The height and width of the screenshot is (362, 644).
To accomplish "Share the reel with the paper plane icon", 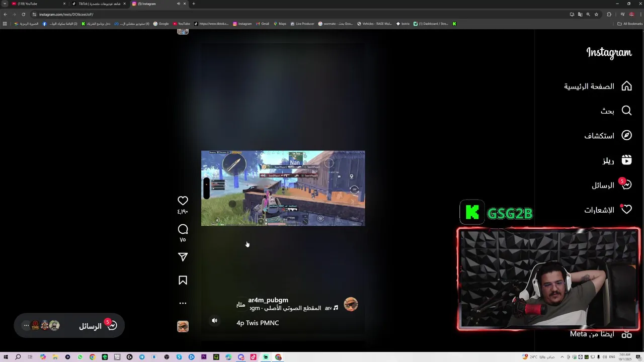I will pyautogui.click(x=183, y=257).
